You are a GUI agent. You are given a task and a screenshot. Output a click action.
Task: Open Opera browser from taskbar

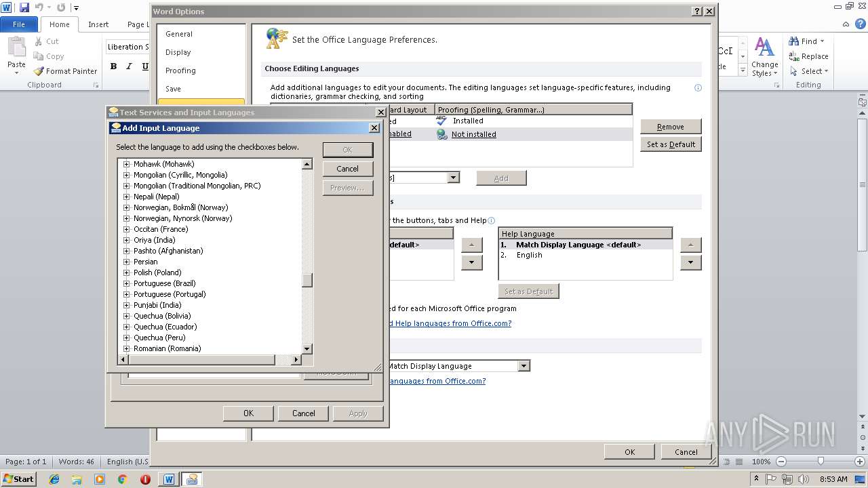tap(145, 479)
